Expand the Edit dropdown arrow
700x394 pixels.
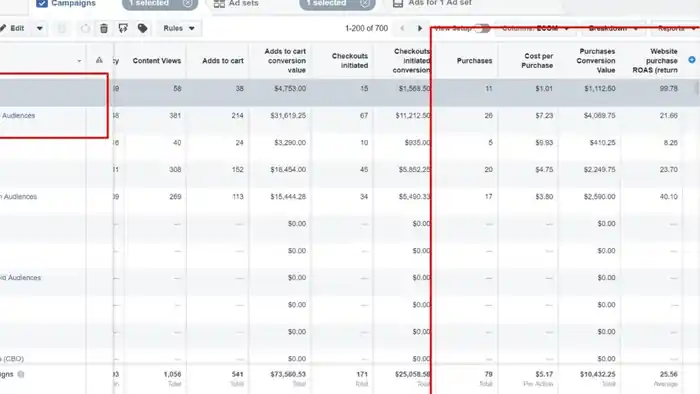[x=40, y=28]
